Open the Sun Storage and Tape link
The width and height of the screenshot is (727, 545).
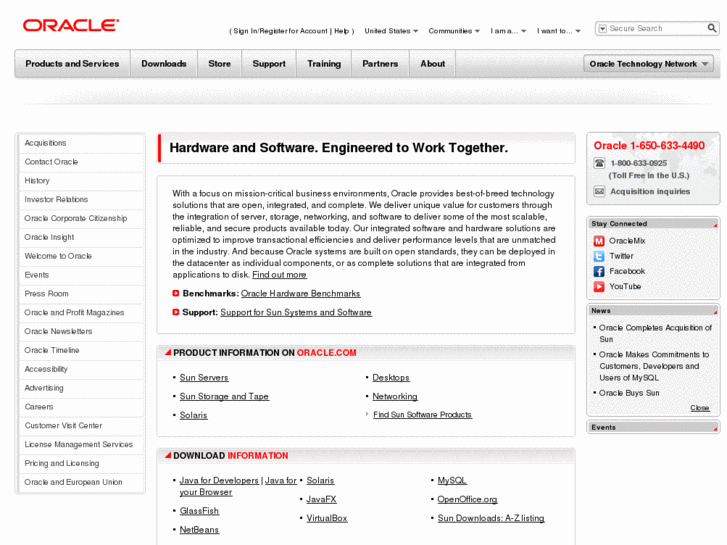point(224,397)
